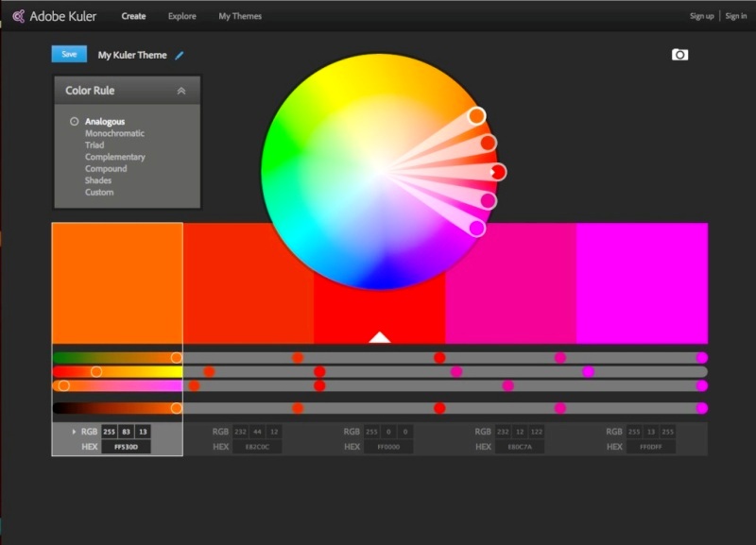Click the white base color triangle marker
Screen dimensions: 756x545
pyautogui.click(x=380, y=337)
